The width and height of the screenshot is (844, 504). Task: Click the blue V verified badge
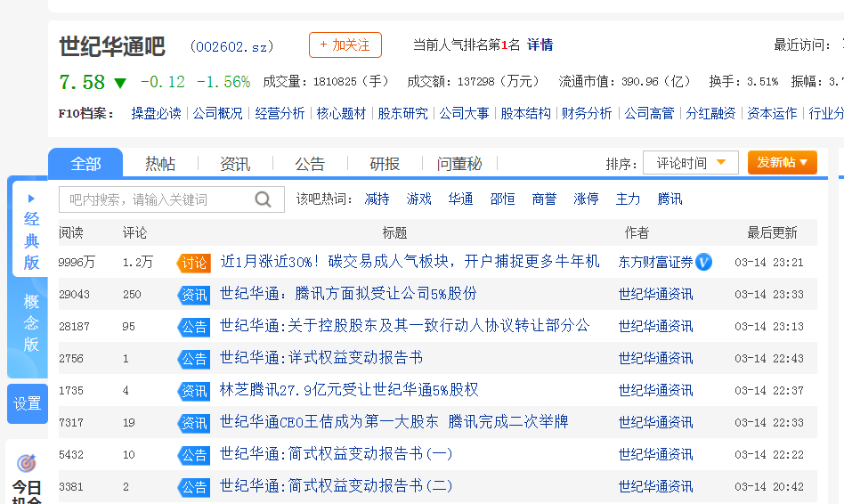(703, 262)
